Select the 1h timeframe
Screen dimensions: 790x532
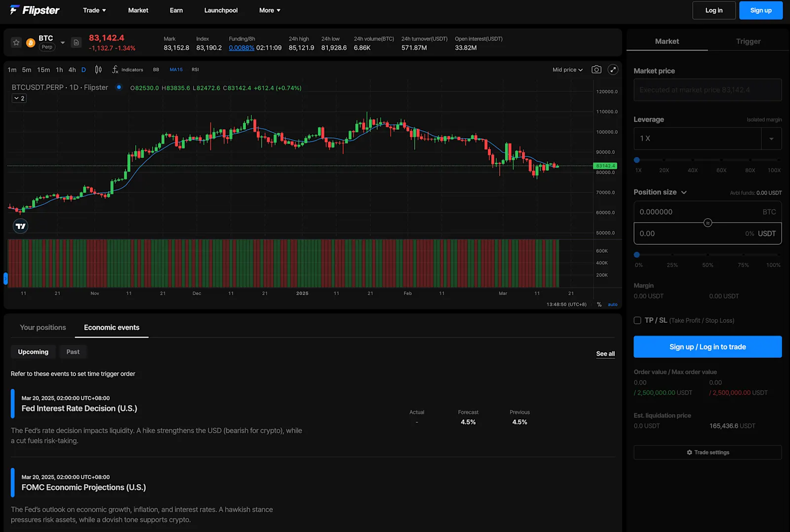(x=59, y=70)
